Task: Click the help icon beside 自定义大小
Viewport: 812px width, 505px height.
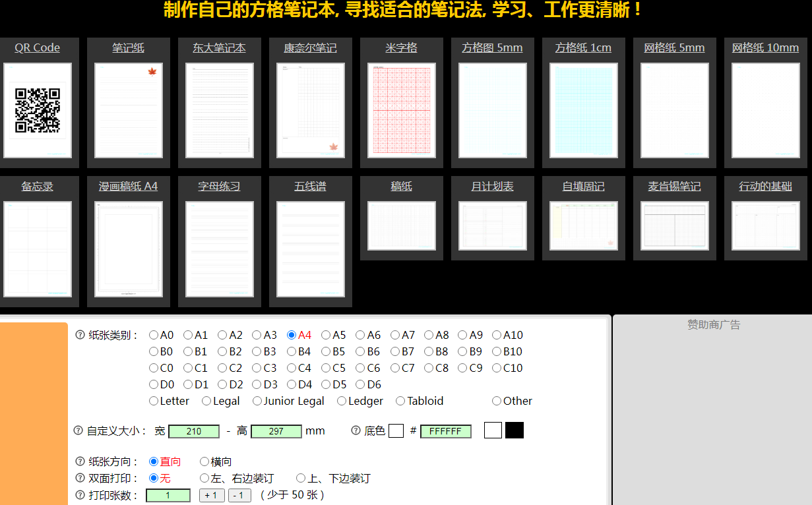Action: [x=78, y=431]
